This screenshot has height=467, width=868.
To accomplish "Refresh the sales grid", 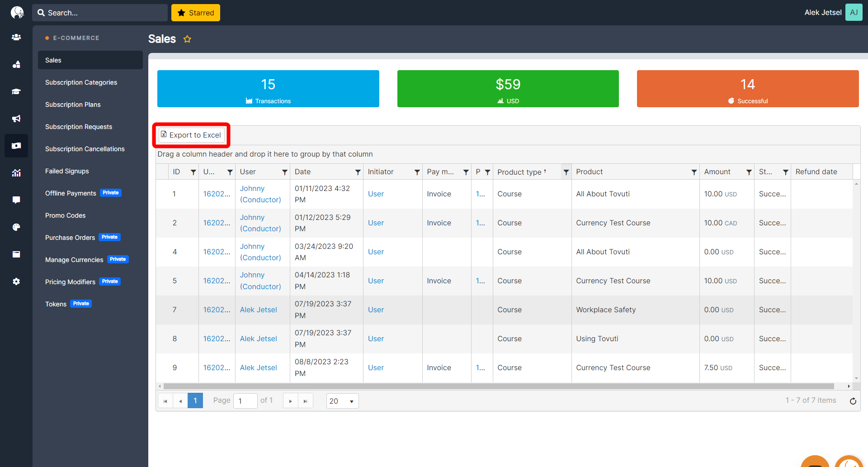I will point(853,401).
